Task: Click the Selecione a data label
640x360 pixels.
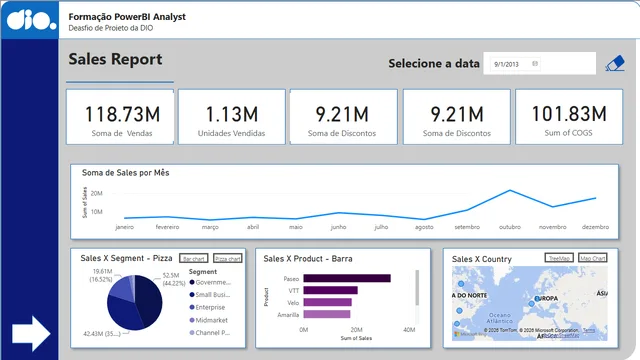Action: pyautogui.click(x=434, y=64)
